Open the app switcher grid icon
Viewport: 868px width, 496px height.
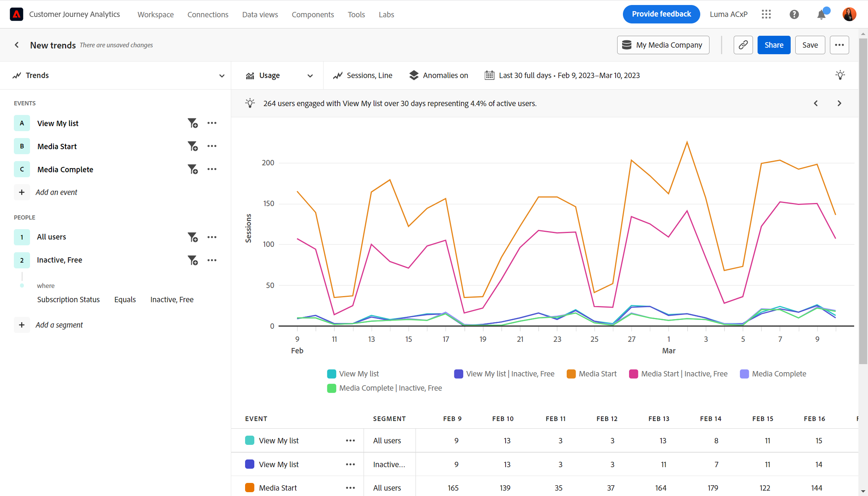766,15
